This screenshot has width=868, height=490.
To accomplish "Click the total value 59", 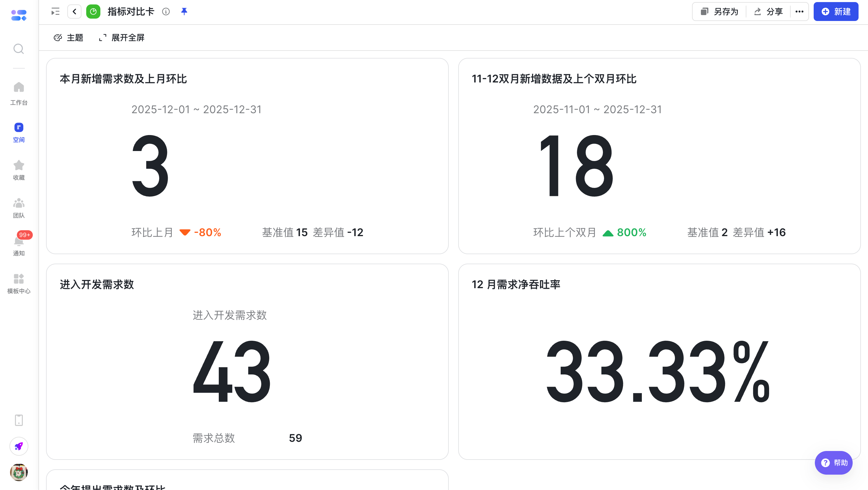I will point(296,438).
